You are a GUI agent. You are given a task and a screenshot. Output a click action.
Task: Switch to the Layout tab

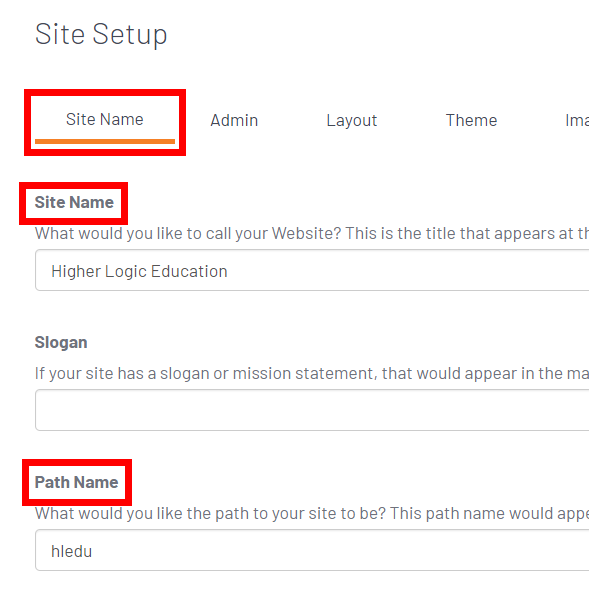[x=352, y=121]
